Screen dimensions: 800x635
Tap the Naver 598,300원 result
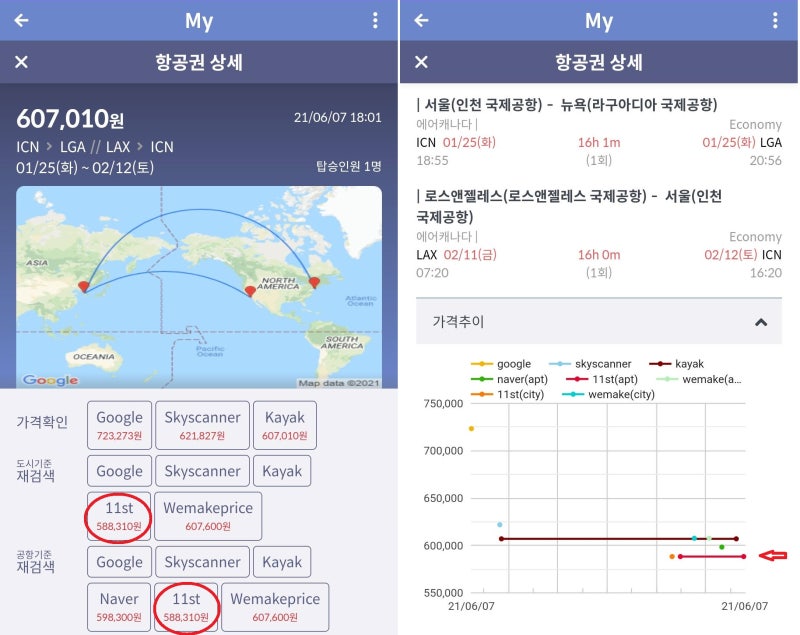(x=118, y=606)
